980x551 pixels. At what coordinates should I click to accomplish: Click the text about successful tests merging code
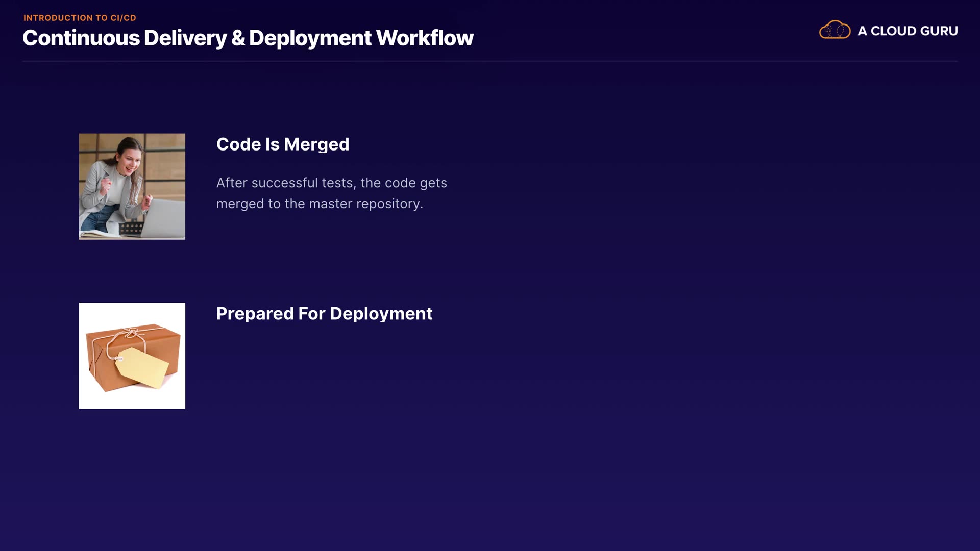point(331,193)
